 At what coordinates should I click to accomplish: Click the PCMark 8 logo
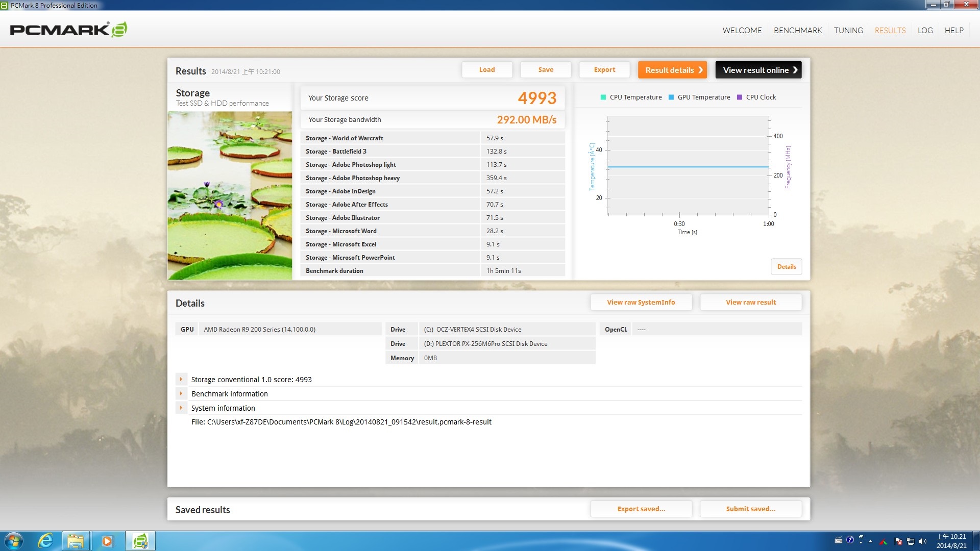68,30
